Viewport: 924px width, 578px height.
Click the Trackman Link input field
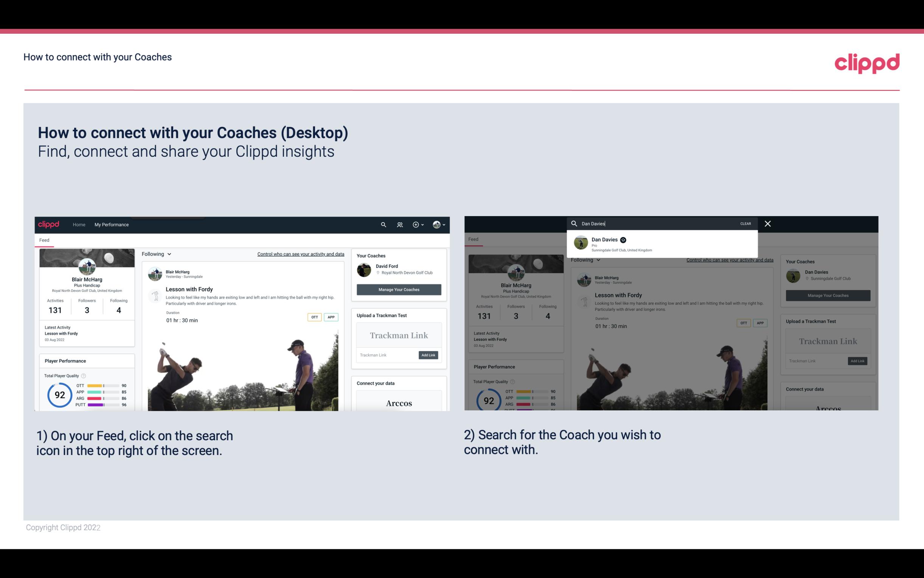(385, 355)
